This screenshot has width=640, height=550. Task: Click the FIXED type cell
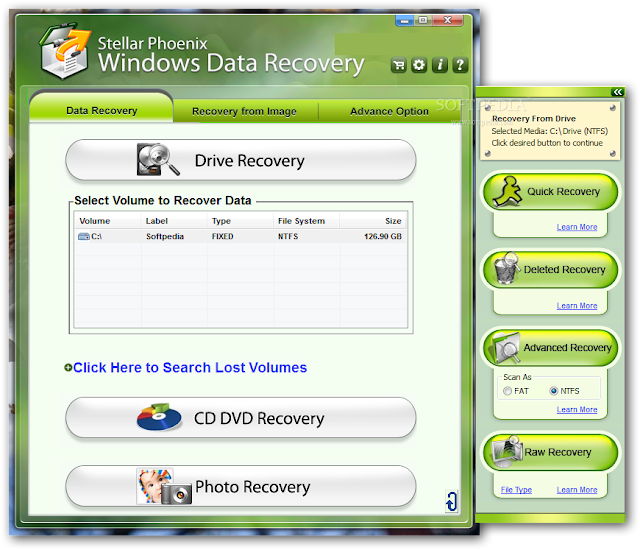pyautogui.click(x=222, y=237)
